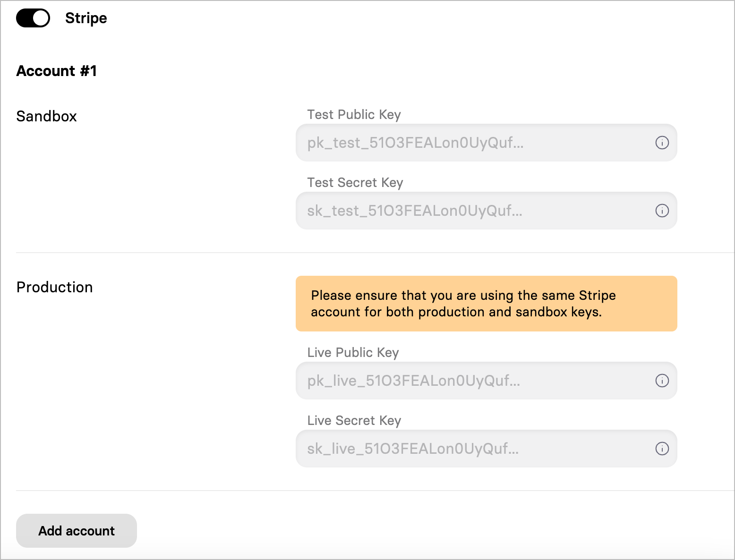Select the Production section header
This screenshot has width=735, height=560.
click(x=54, y=287)
